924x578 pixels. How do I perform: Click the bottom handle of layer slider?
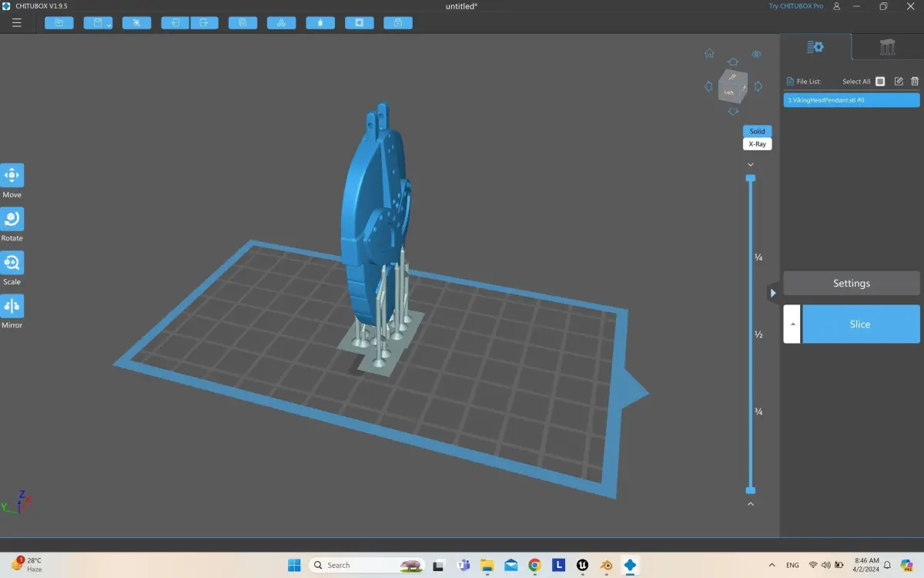tap(751, 490)
